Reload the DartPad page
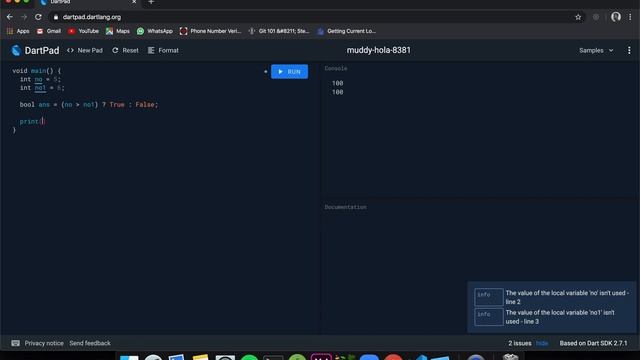Viewport: 640px width, 360px height. (38, 17)
